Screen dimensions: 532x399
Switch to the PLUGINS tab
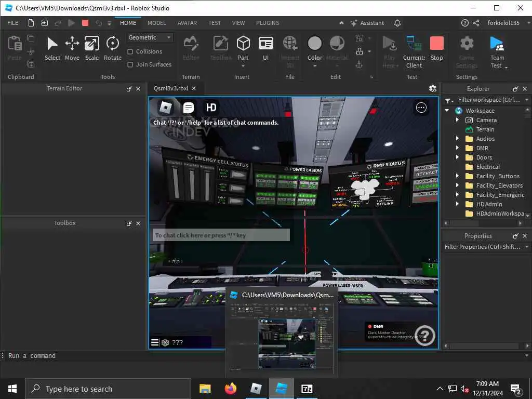pyautogui.click(x=268, y=23)
